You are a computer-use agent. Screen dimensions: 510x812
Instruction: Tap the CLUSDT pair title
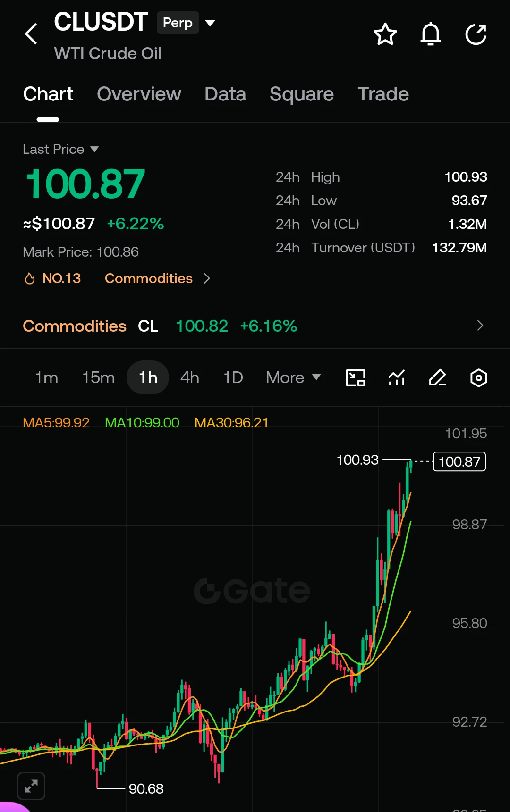[x=101, y=22]
